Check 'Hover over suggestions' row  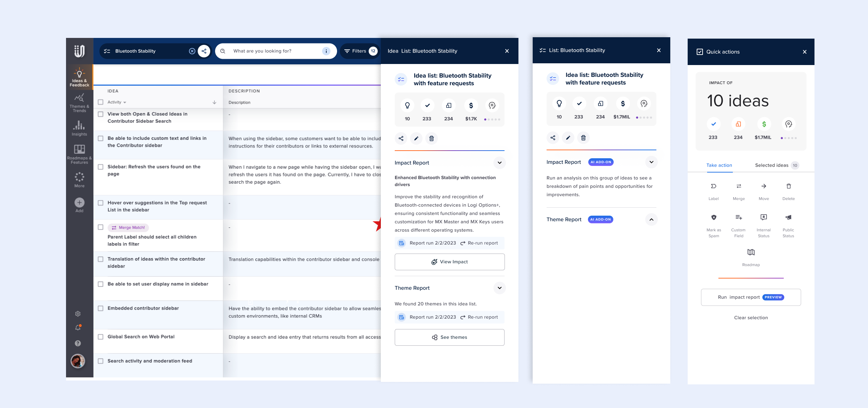tap(101, 203)
